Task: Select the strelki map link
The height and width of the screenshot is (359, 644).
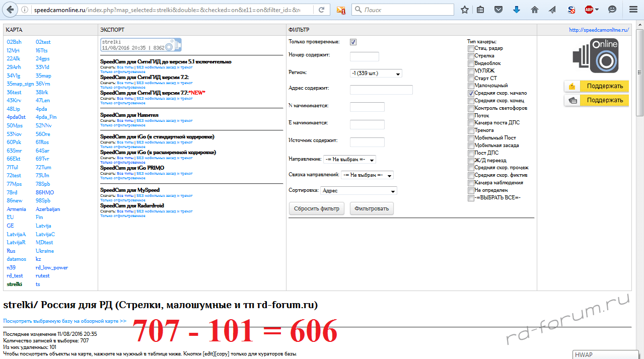Action: [14, 284]
